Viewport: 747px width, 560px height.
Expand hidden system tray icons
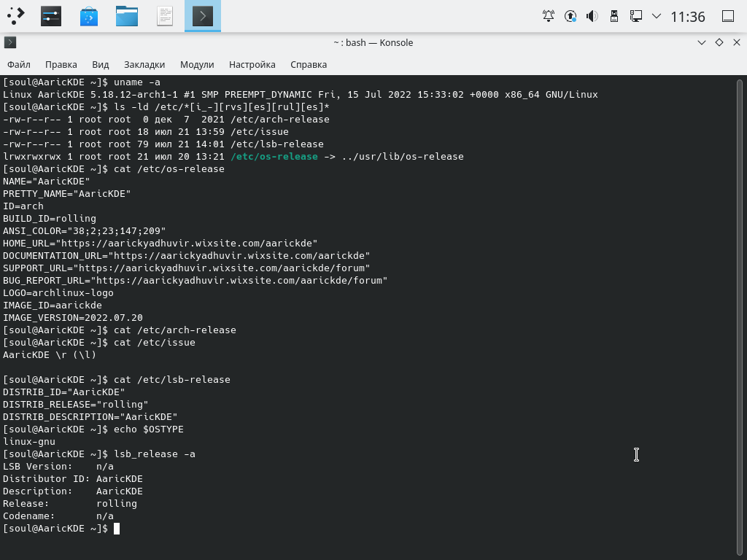(x=657, y=16)
